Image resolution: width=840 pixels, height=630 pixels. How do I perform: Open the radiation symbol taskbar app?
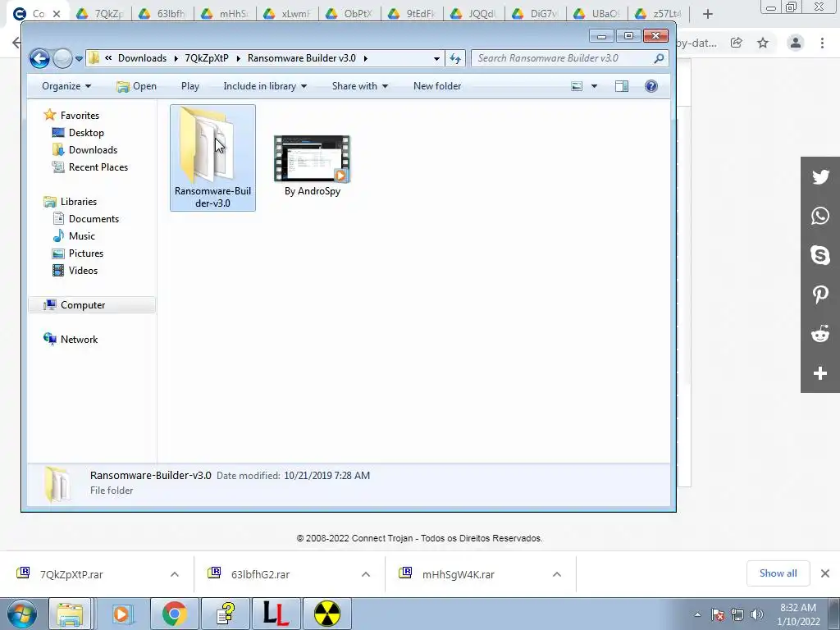tap(327, 614)
